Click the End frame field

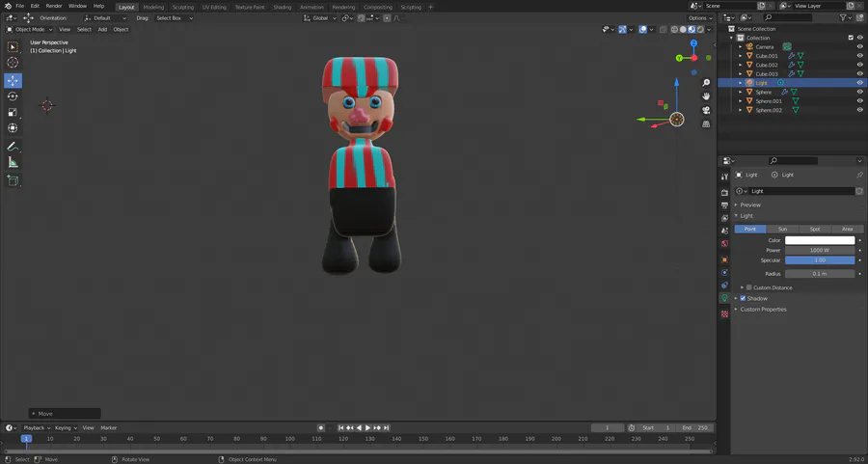(695, 428)
